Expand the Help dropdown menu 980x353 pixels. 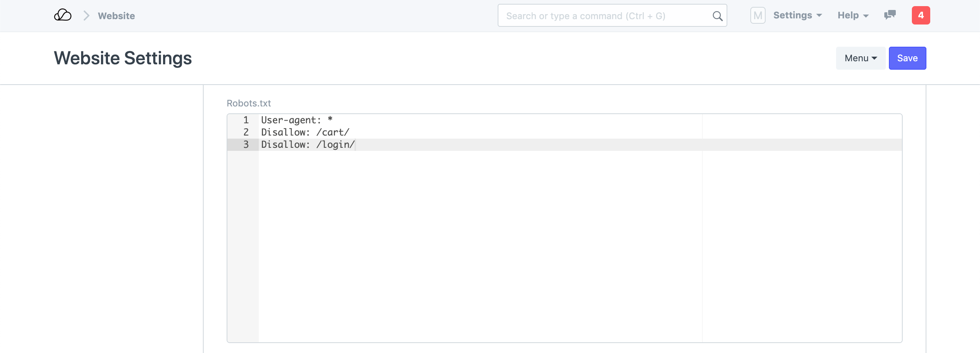click(853, 15)
